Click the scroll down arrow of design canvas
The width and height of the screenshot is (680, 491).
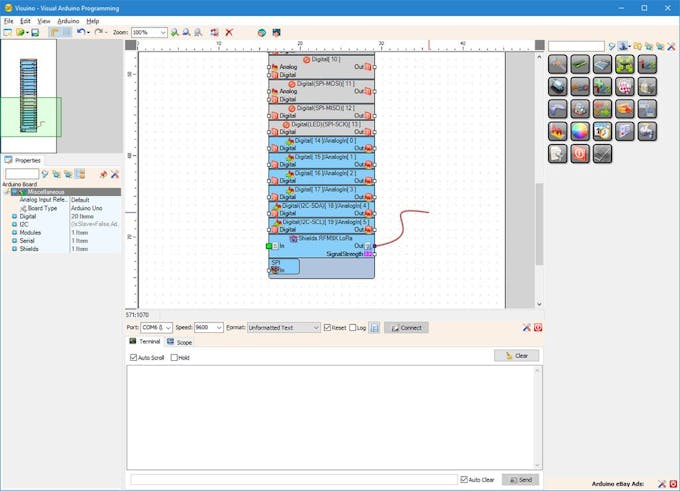pos(539,304)
